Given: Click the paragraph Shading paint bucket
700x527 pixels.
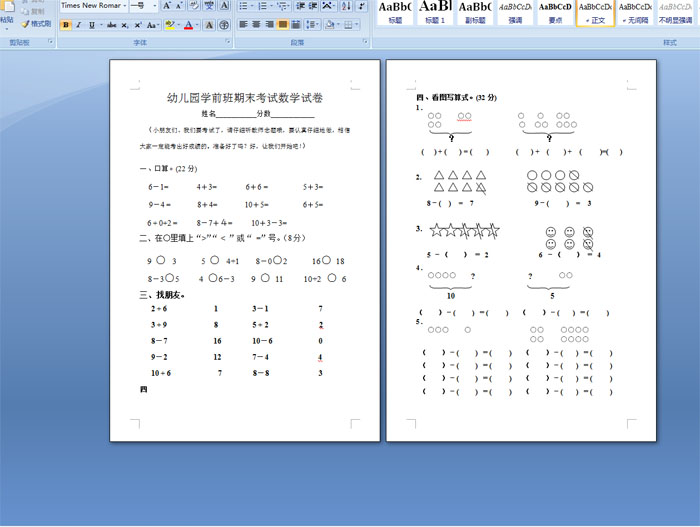Looking at the screenshot, I should tap(330, 25).
